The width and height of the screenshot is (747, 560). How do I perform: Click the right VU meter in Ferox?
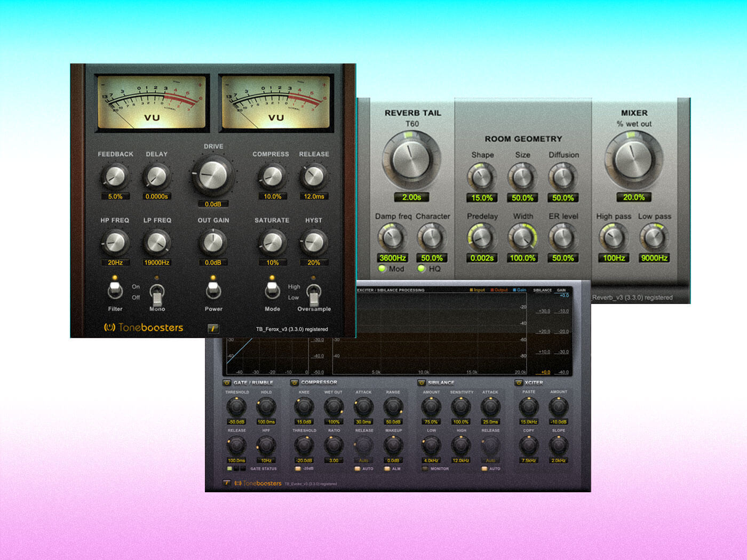275,103
